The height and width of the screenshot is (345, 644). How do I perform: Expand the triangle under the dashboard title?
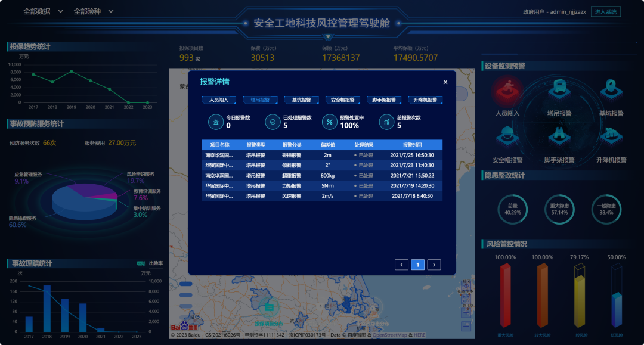point(328,38)
